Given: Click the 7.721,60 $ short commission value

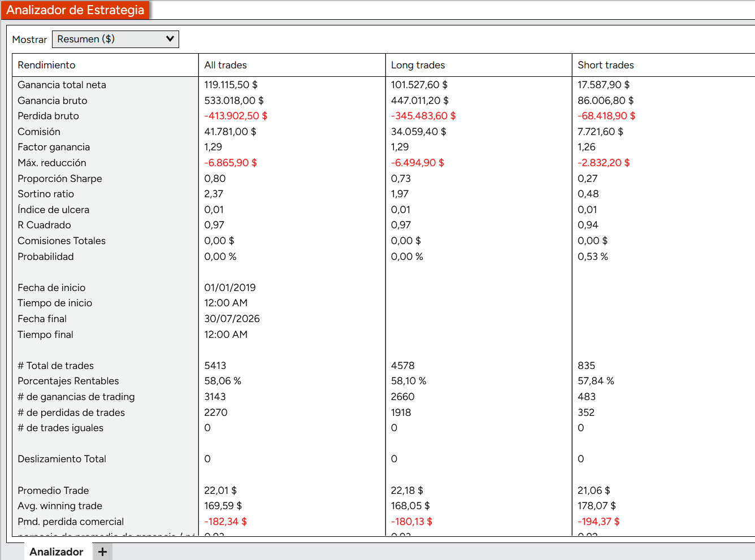Looking at the screenshot, I should (x=600, y=132).
